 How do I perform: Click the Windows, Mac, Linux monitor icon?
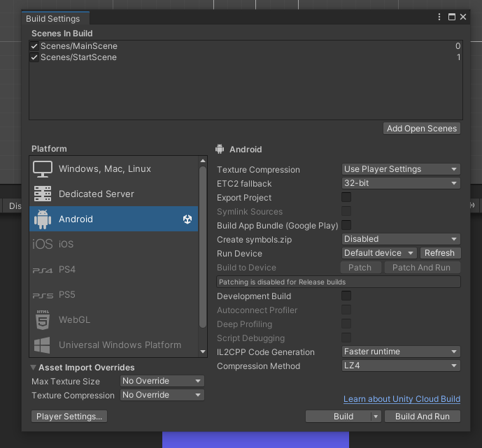pyautogui.click(x=43, y=169)
